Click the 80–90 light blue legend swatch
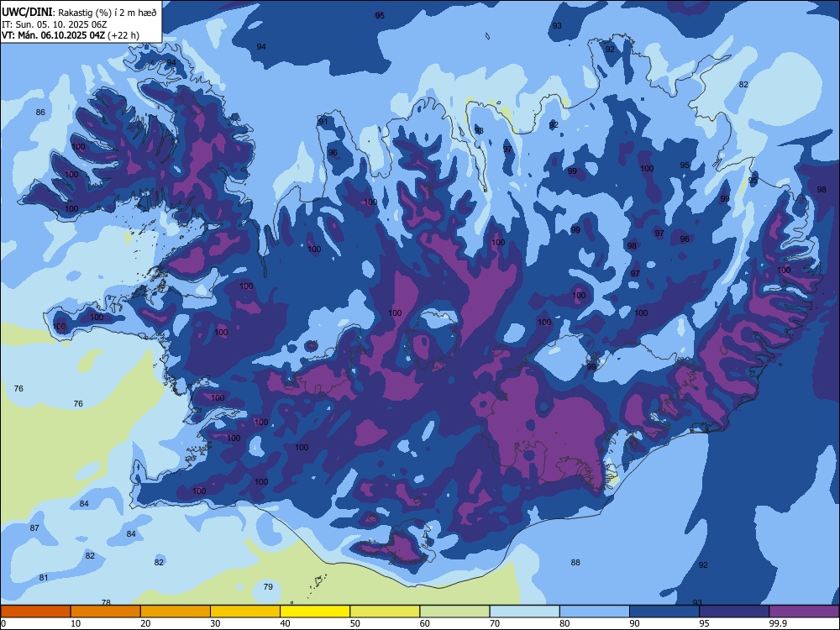Screen dimensions: 840x630 pyautogui.click(x=595, y=612)
